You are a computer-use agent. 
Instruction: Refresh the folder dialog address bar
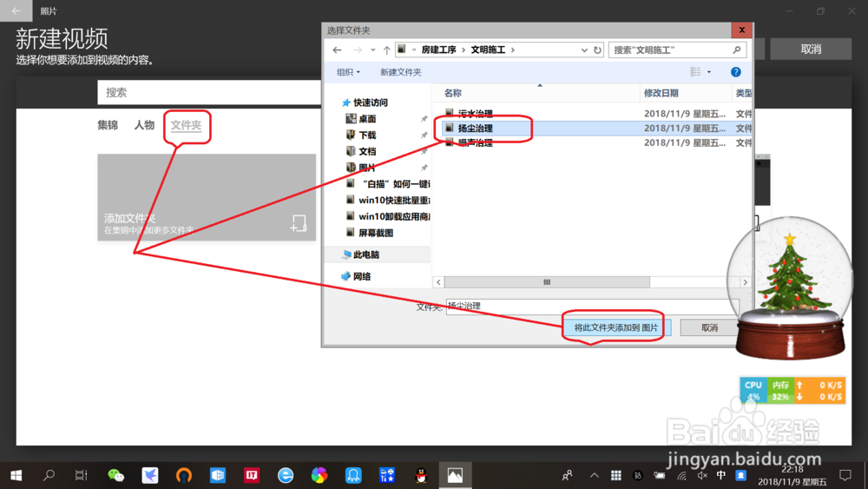pos(597,50)
